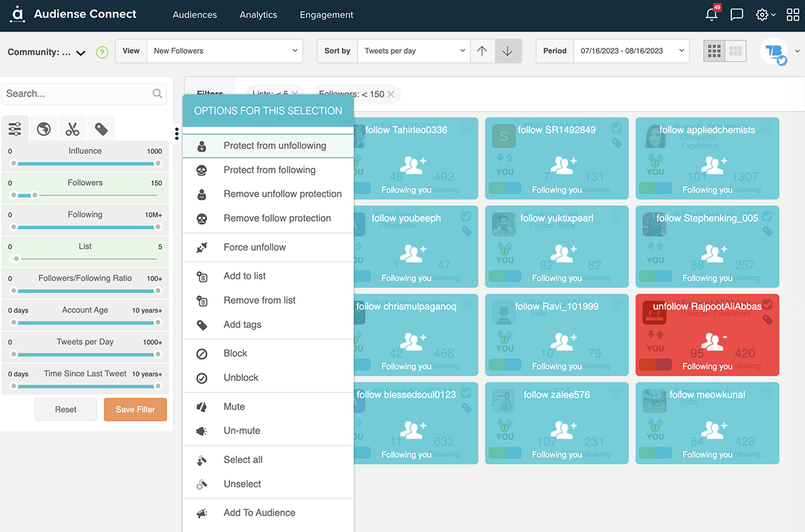Select Remove unfollow protection option

(268, 194)
